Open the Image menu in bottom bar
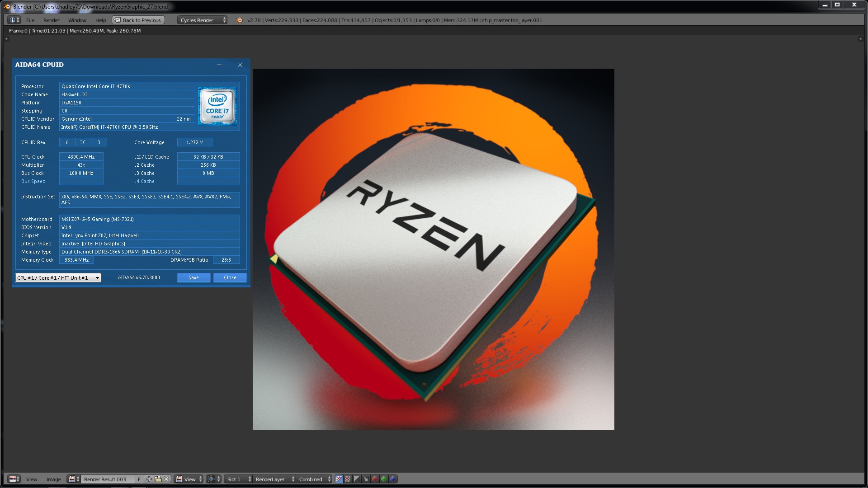The width and height of the screenshot is (868, 488). (53, 479)
